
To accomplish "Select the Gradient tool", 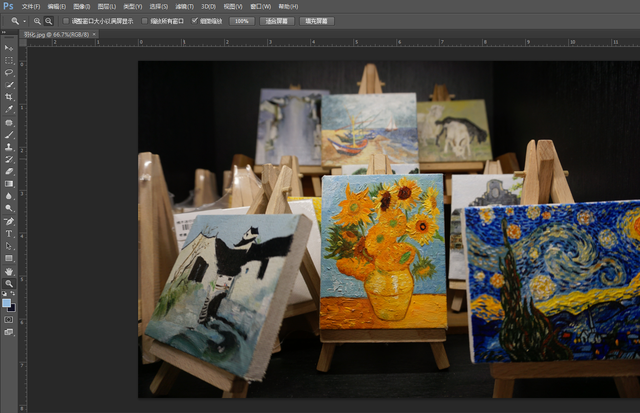I will 9,184.
